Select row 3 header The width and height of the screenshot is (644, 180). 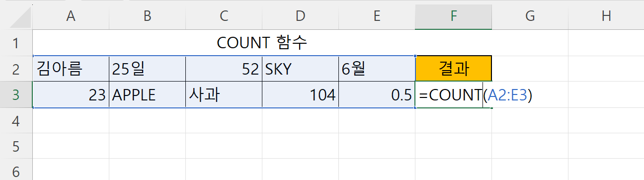[x=16, y=94]
